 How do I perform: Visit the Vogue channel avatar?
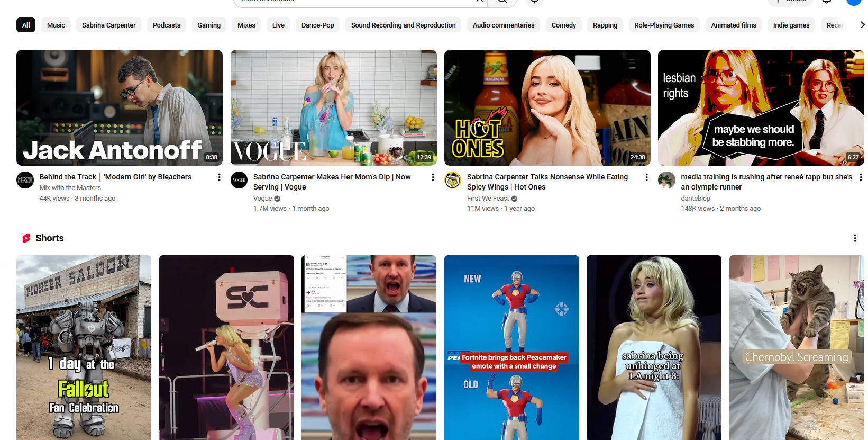coord(239,180)
